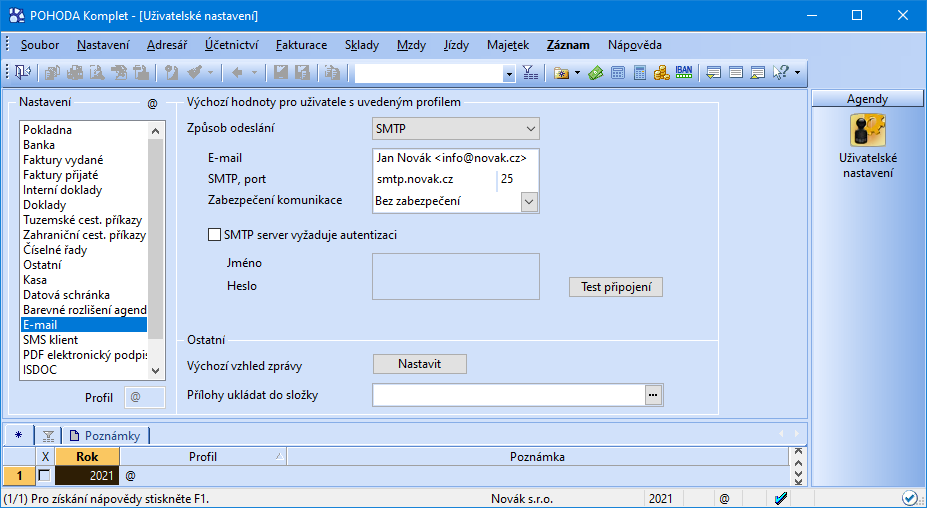Click the grayed save diskette toolbar icon
This screenshot has height=508, width=927.
pyautogui.click(x=281, y=73)
